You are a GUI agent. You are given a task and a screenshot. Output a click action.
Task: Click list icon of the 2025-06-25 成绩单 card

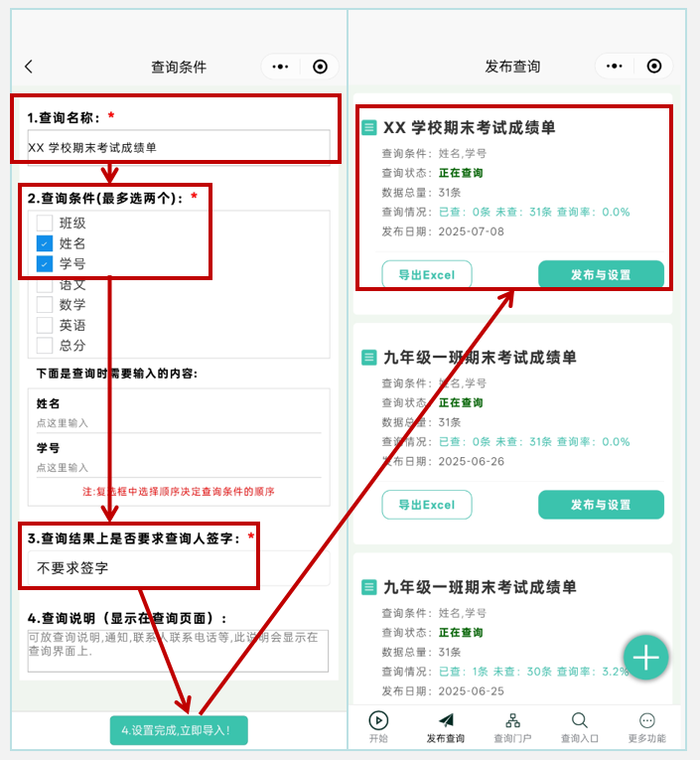click(x=369, y=587)
